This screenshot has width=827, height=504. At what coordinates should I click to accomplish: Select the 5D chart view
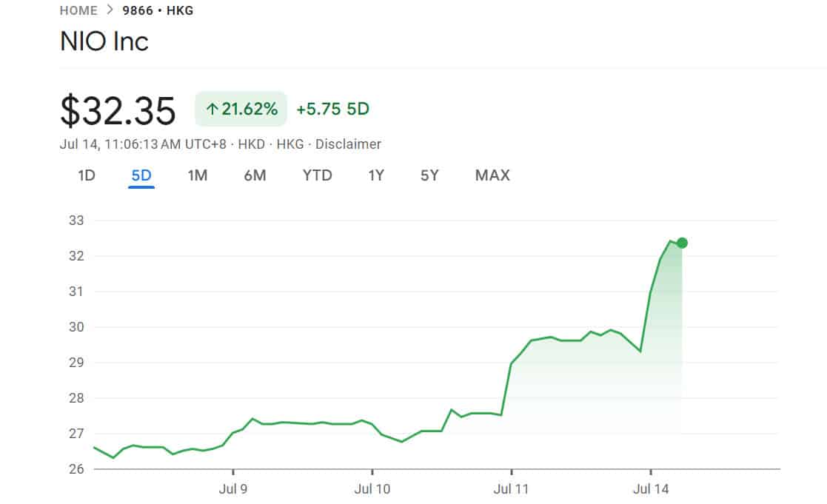coord(141,175)
